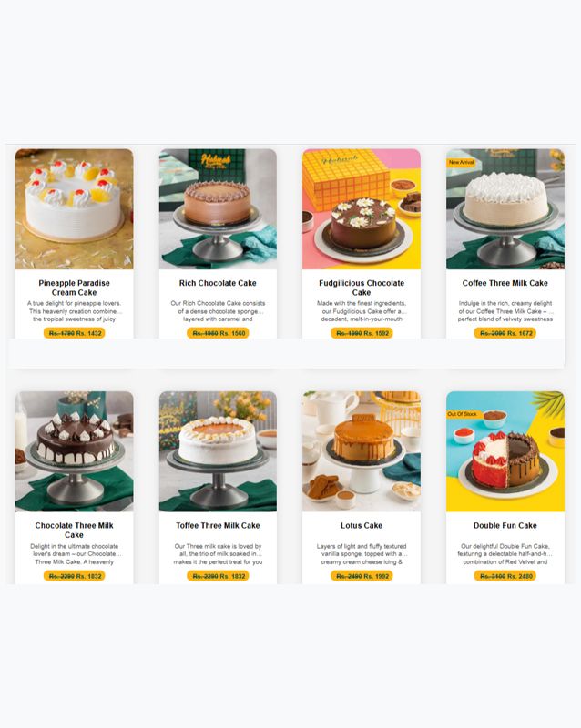
Task: Click the Rs. 2480 price badge
Action: 505,576
